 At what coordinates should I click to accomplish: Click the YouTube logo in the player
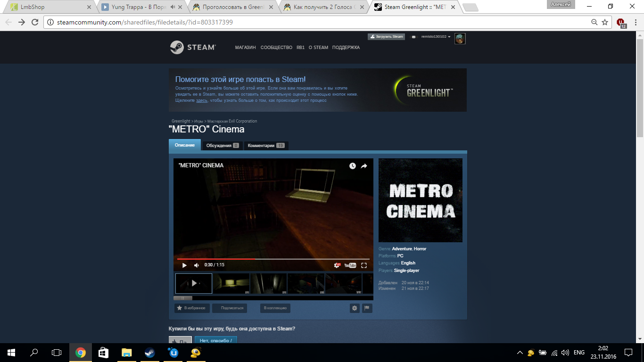350,265
